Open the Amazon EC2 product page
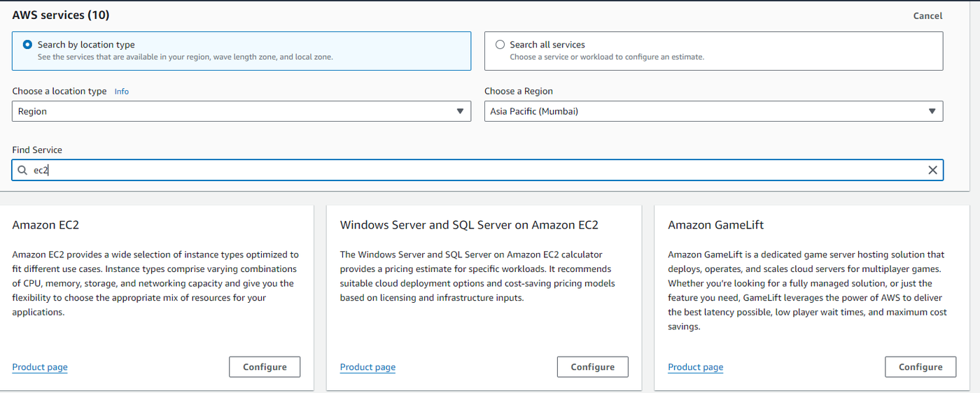Viewport: 980px width, 393px height. (40, 367)
